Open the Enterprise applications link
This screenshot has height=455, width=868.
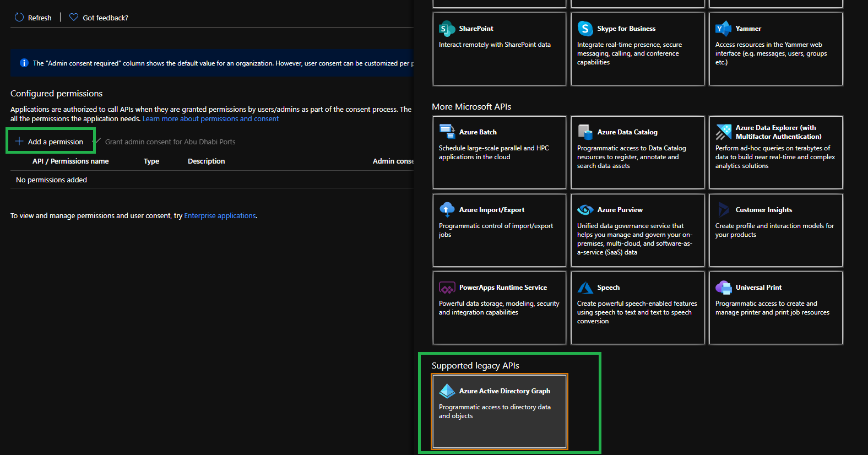pos(220,215)
